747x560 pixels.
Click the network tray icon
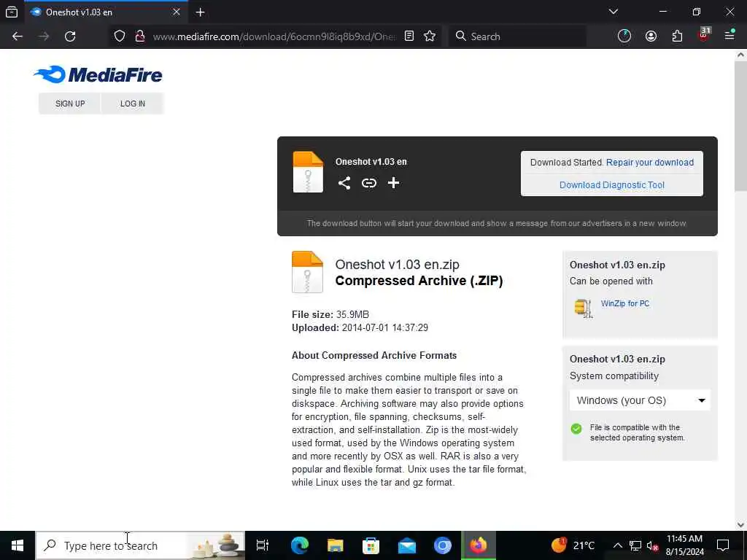click(x=635, y=545)
